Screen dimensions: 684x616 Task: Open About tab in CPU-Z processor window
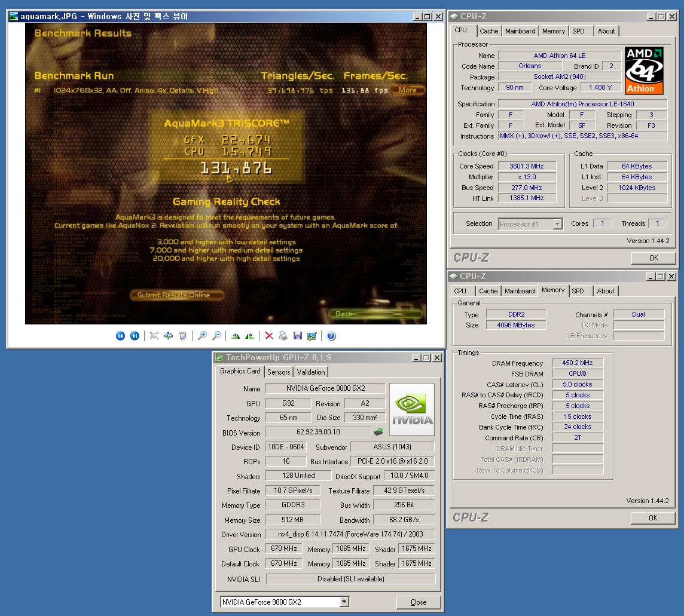(x=606, y=31)
